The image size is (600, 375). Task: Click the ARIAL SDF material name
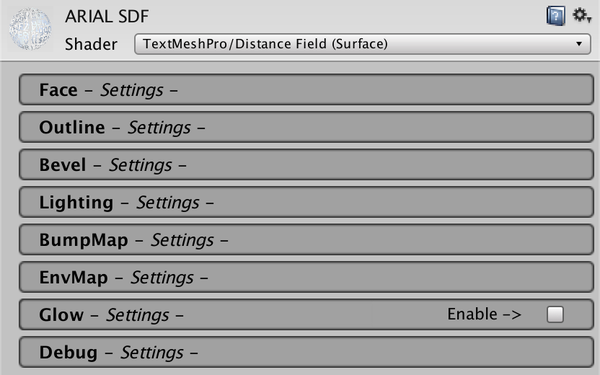pos(107,16)
